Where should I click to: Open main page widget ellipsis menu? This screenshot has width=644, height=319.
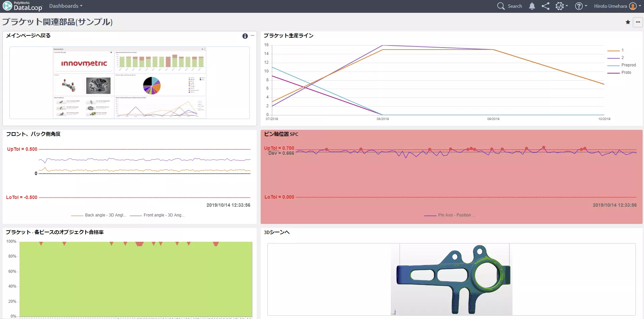point(252,35)
